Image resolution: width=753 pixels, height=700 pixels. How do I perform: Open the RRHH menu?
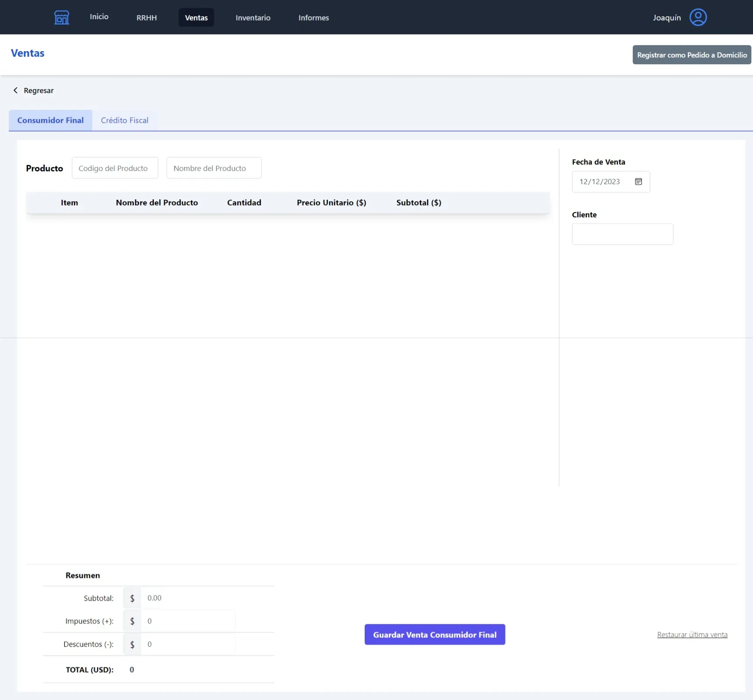point(146,17)
